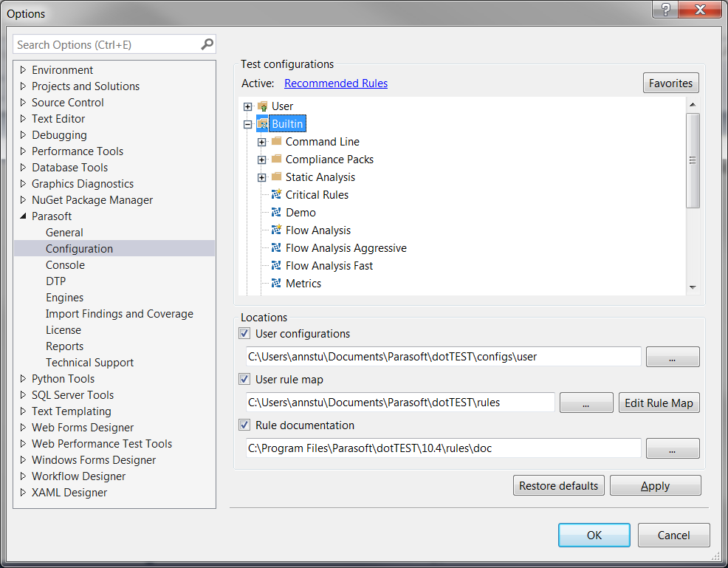Click the Flow Analysis Fast icon
Screen dimensions: 728x568
pyautogui.click(x=277, y=265)
